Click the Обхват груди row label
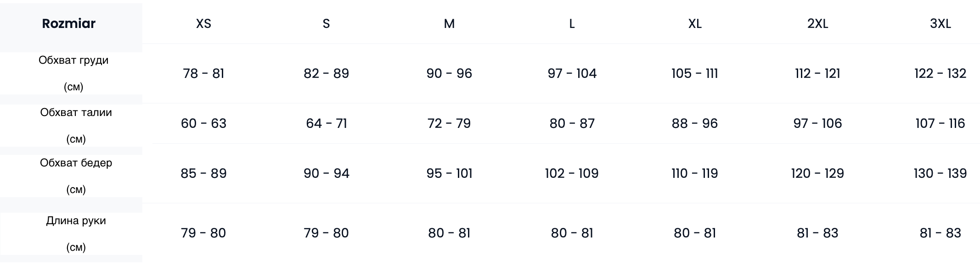Viewport: 980px width, 265px height. pyautogui.click(x=73, y=61)
